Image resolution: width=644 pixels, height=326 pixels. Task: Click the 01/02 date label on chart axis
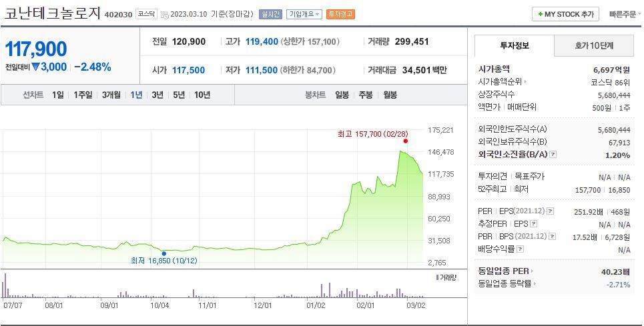coord(316,305)
